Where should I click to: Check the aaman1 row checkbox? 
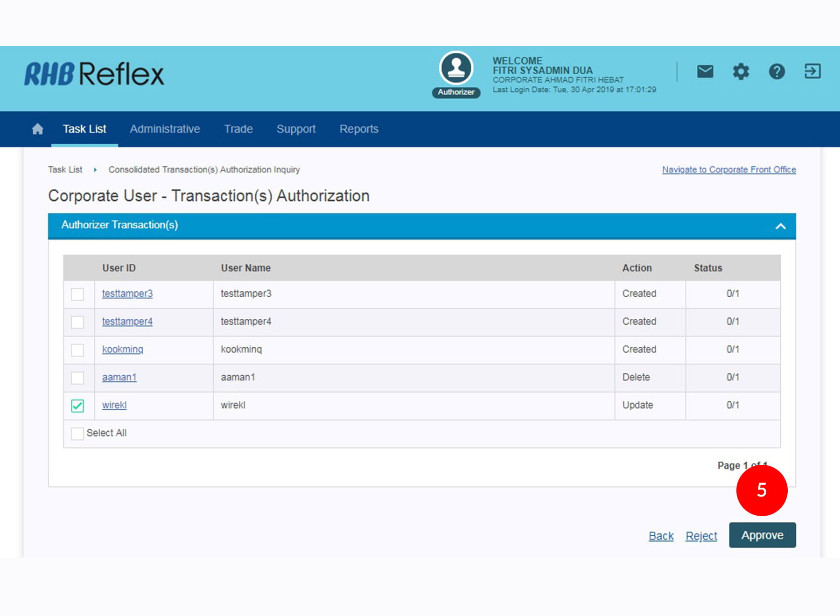pos(77,378)
